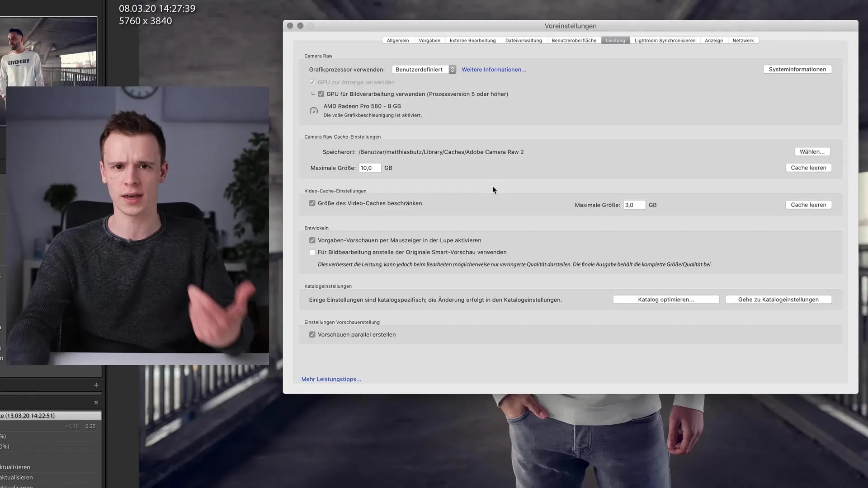Follow Mehr Leistungstipps link
This screenshot has width=868, height=488.
pyautogui.click(x=331, y=379)
